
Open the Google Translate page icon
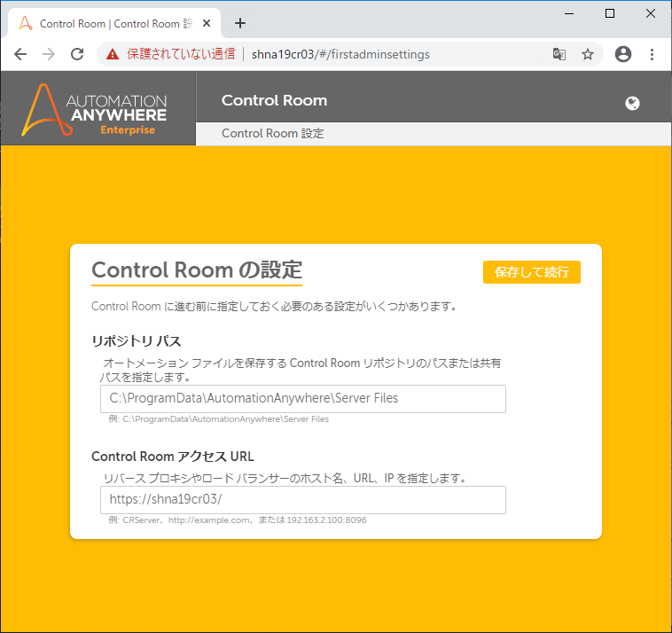tap(559, 54)
